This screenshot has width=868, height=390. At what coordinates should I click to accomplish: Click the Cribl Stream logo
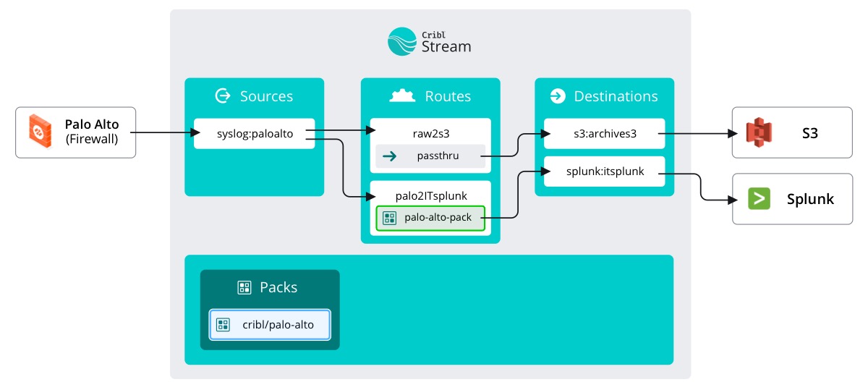[430, 41]
